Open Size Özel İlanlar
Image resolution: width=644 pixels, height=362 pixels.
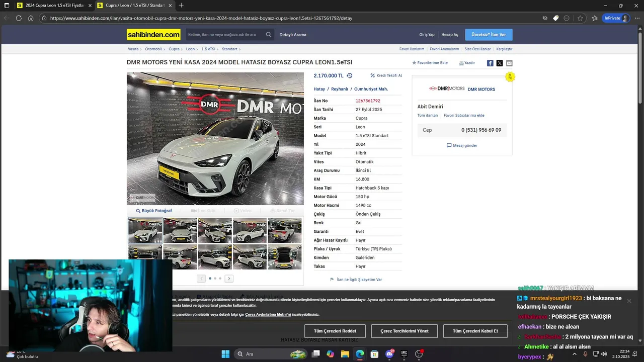(x=477, y=49)
